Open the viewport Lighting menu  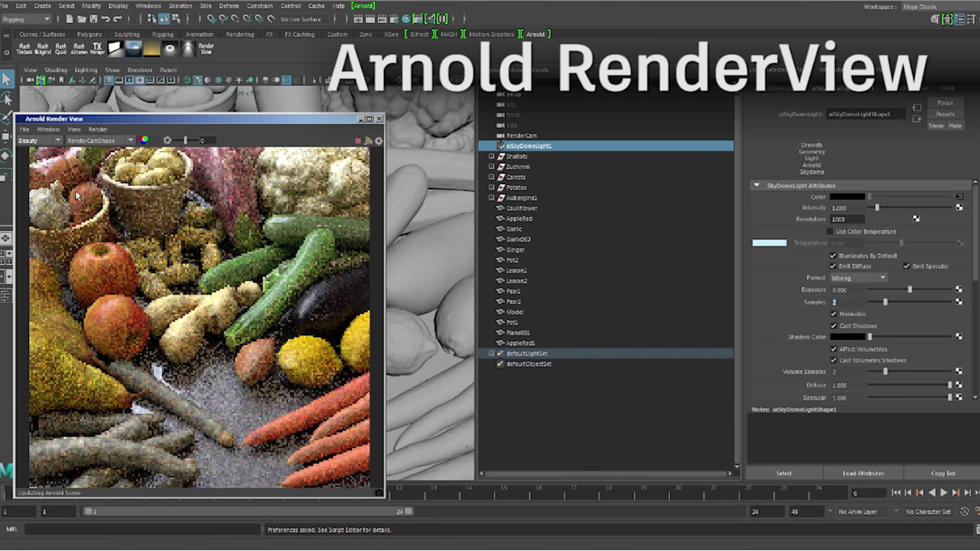pos(86,70)
